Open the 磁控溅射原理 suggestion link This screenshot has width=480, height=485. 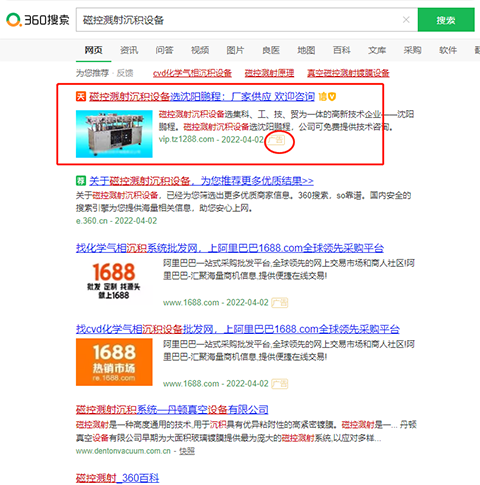(x=269, y=73)
